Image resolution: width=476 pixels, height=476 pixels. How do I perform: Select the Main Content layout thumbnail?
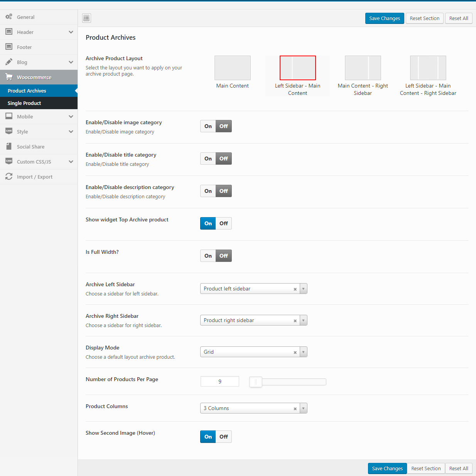[x=232, y=68]
